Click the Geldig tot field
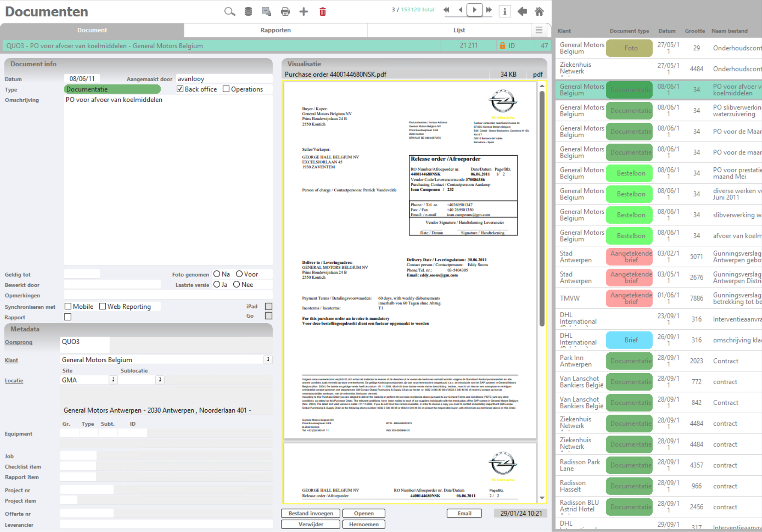Viewport: 762px width, 532px height. [82, 274]
